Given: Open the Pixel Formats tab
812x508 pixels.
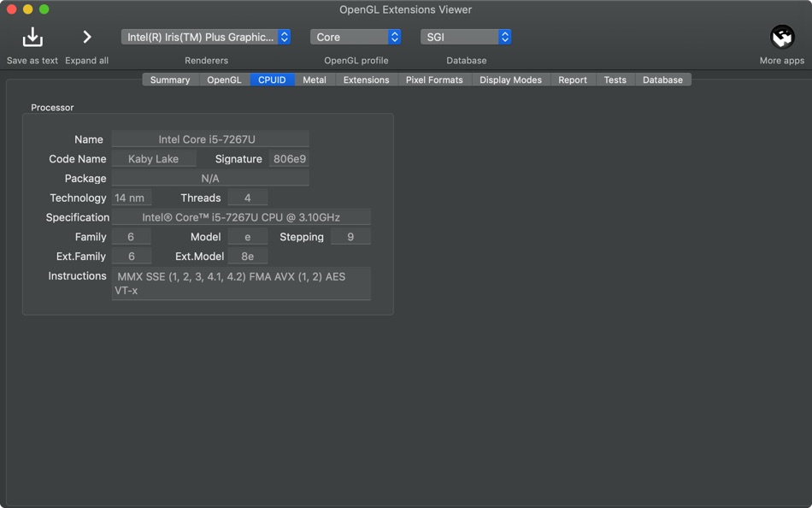Looking at the screenshot, I should [434, 80].
